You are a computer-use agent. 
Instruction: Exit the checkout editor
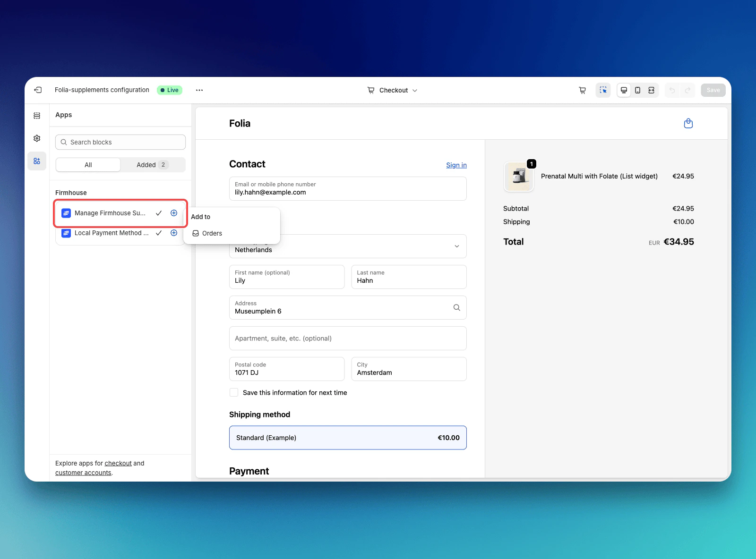pyautogui.click(x=37, y=90)
